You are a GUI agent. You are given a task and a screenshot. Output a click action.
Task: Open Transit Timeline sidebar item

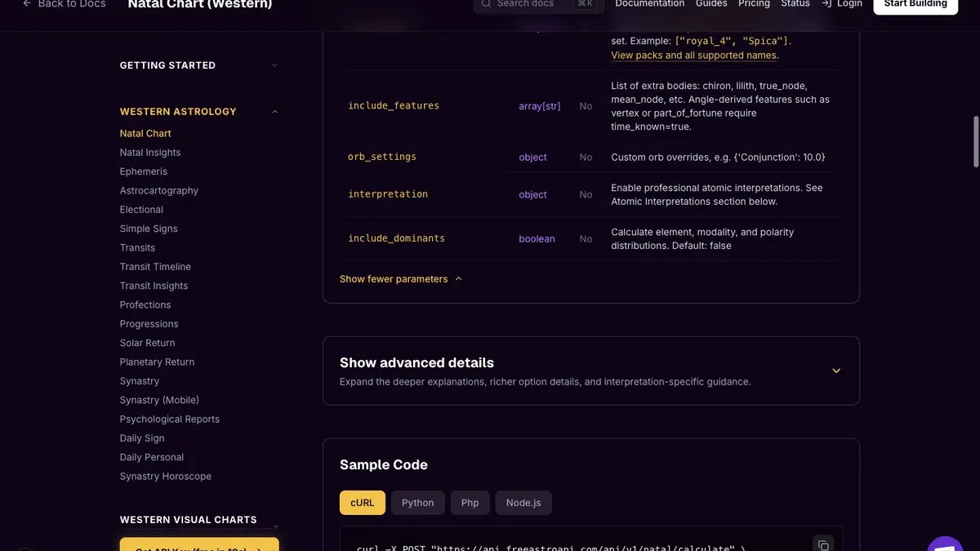click(155, 267)
